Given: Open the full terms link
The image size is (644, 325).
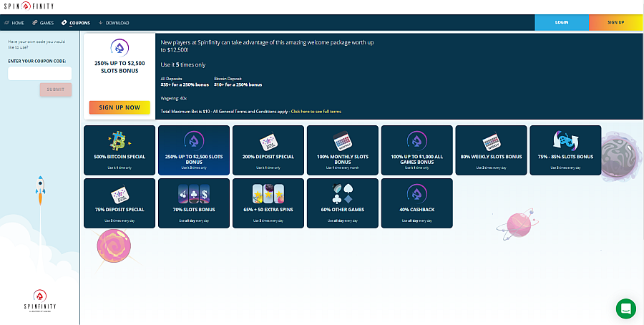Looking at the screenshot, I should coord(316,112).
